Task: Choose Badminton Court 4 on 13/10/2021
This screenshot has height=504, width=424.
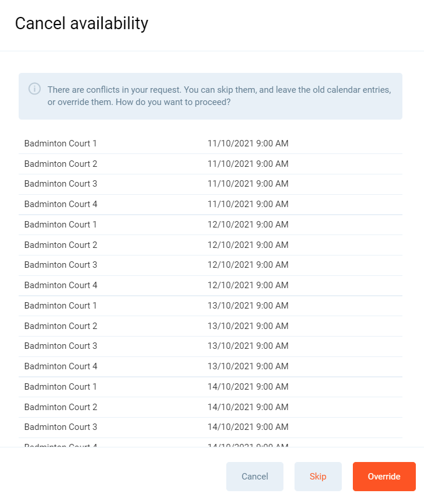Action: click(x=61, y=366)
